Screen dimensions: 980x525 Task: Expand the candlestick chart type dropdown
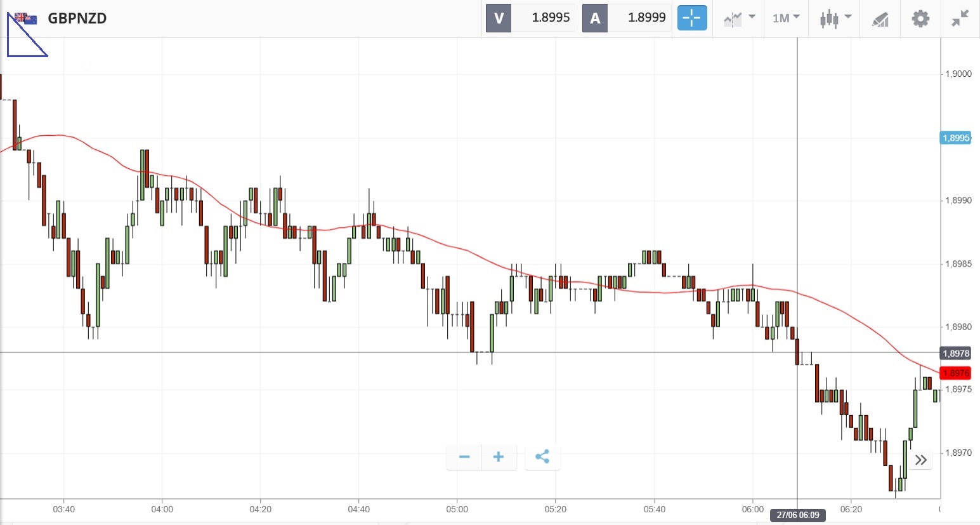835,18
